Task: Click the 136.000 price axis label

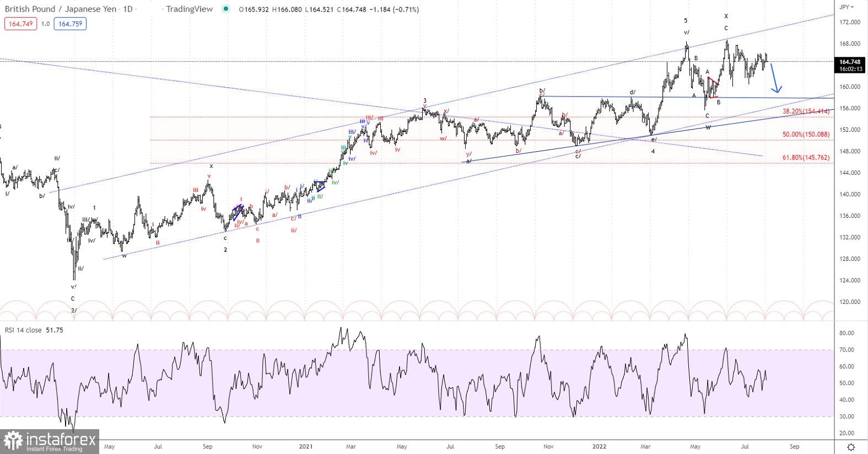Action: tap(849, 216)
